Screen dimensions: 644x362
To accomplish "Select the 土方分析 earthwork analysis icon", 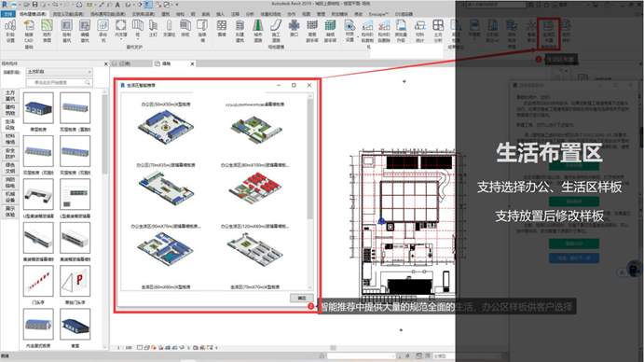I will point(438,32).
